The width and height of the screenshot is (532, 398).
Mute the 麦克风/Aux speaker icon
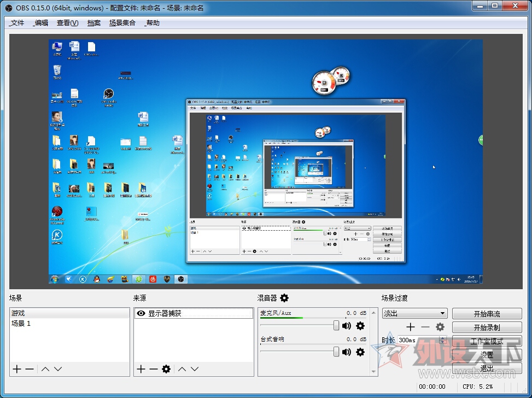tap(347, 326)
